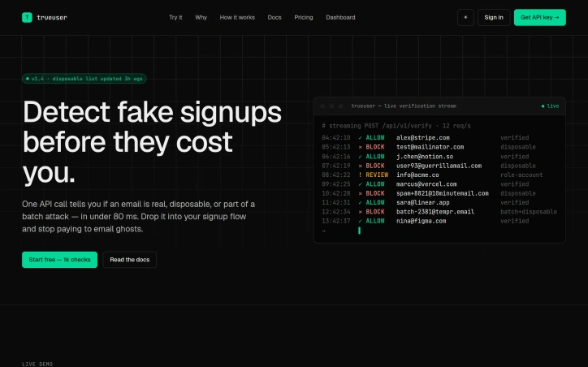Go to the Why section
Image resolution: width=588 pixels, height=367 pixels.
tap(201, 17)
